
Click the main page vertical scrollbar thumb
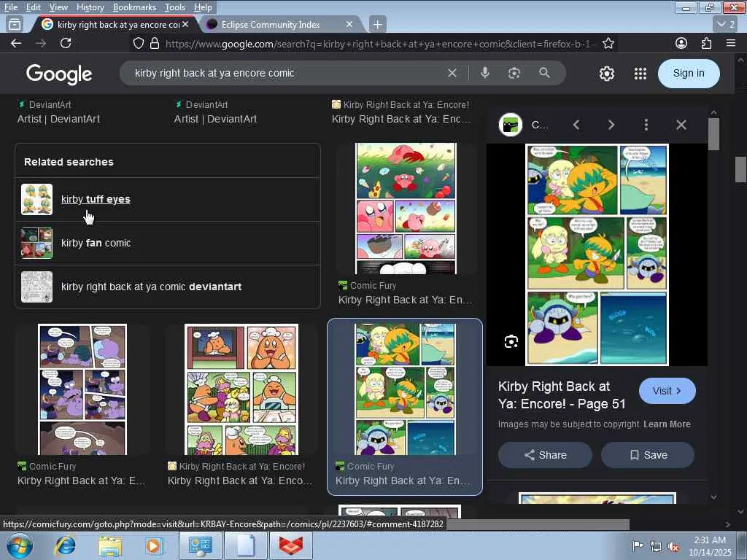pos(740,169)
